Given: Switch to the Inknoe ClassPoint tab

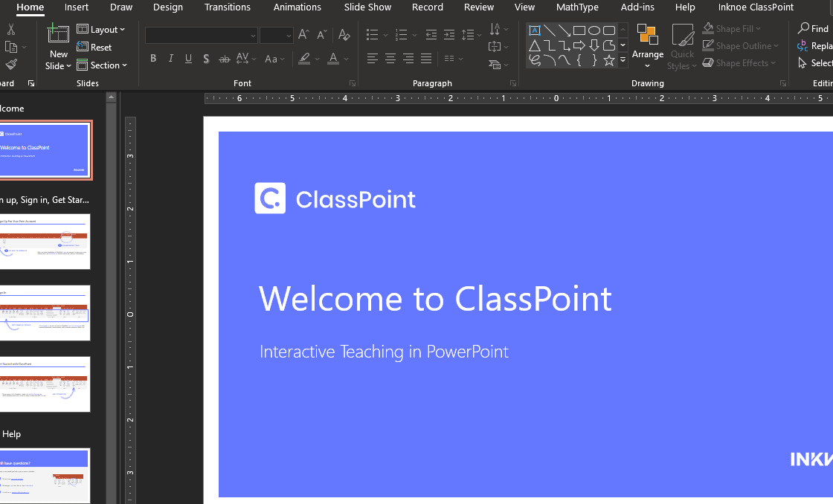Looking at the screenshot, I should click(755, 7).
